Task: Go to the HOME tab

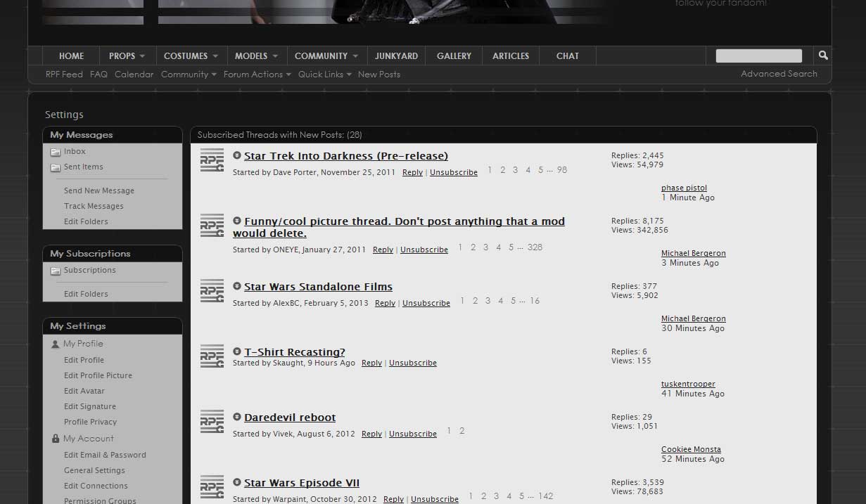Action: coord(71,56)
